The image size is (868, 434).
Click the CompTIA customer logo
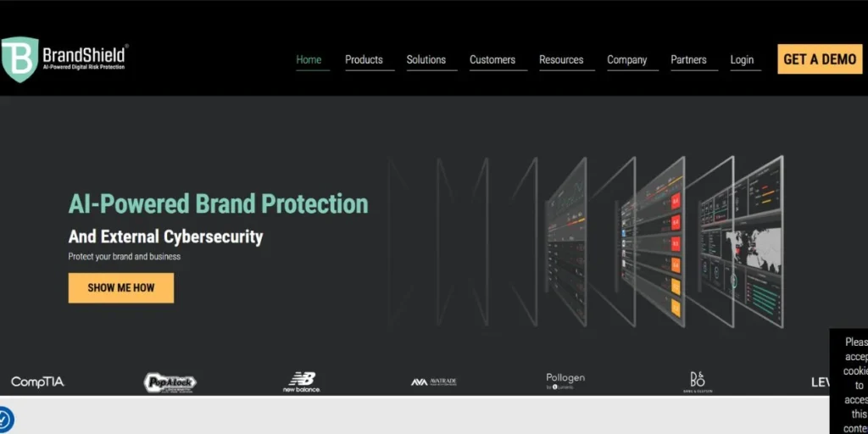coord(37,382)
